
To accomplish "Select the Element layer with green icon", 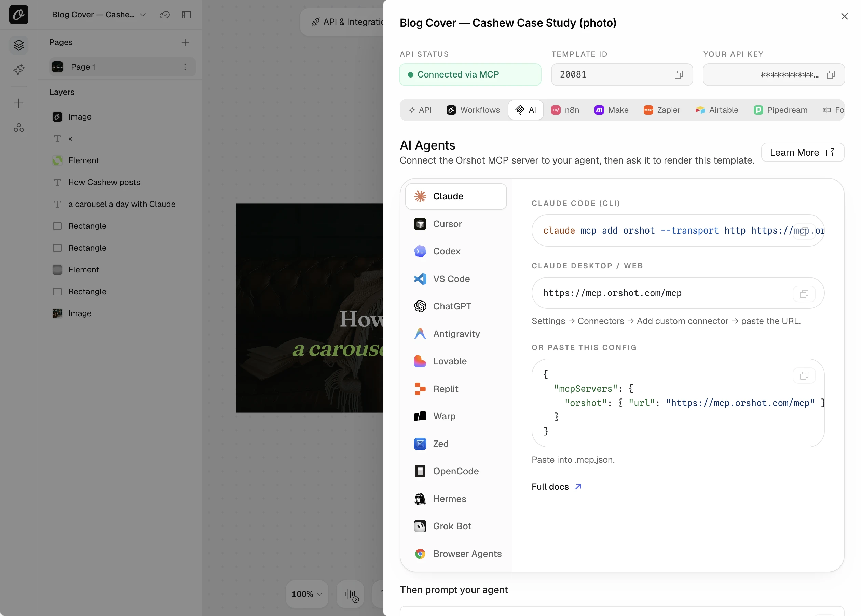I will click(x=122, y=160).
